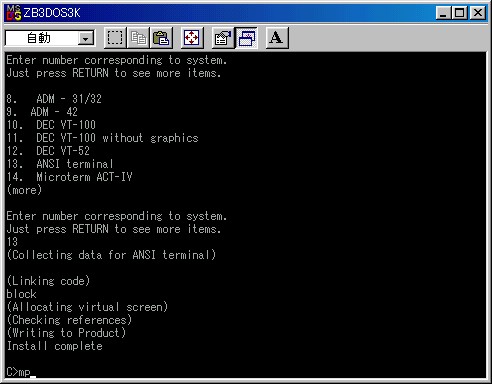Click the '10. DEC VT-100' line

[51, 125]
